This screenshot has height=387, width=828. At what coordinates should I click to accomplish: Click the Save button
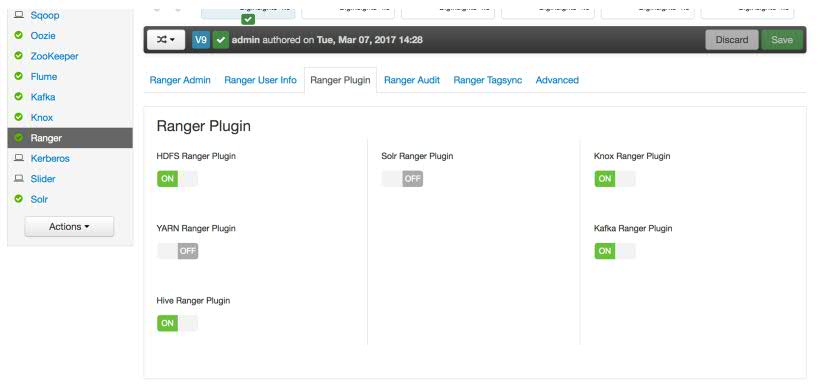point(782,40)
